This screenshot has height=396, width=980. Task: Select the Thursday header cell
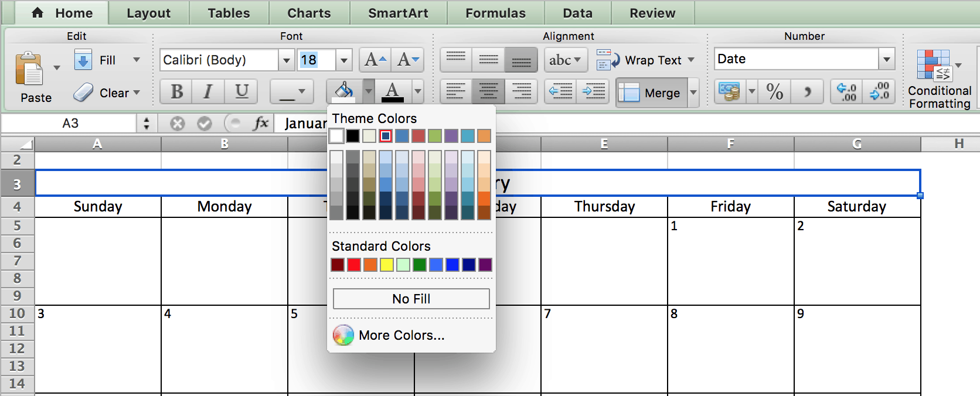pyautogui.click(x=604, y=207)
